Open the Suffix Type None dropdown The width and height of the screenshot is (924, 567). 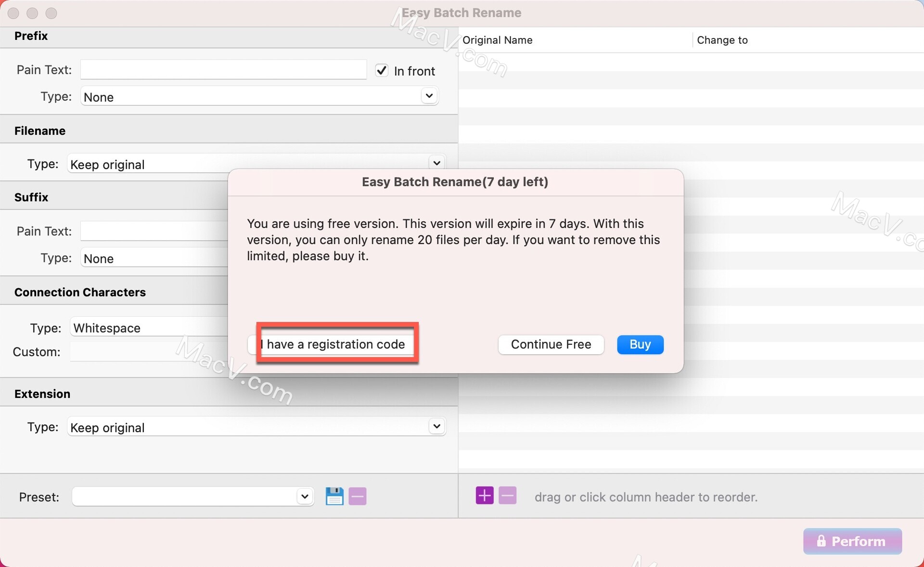[x=154, y=258]
